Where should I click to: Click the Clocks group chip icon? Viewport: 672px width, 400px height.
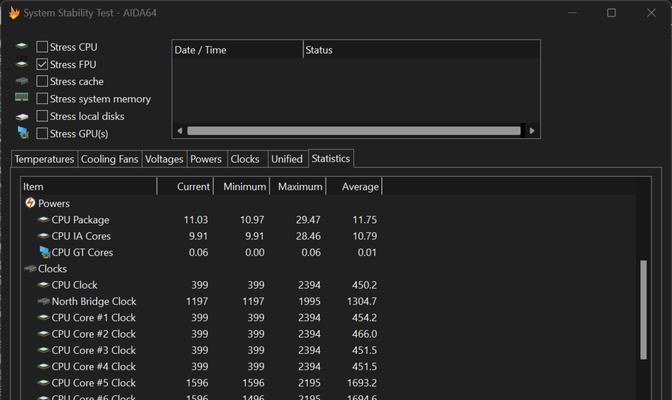click(30, 268)
